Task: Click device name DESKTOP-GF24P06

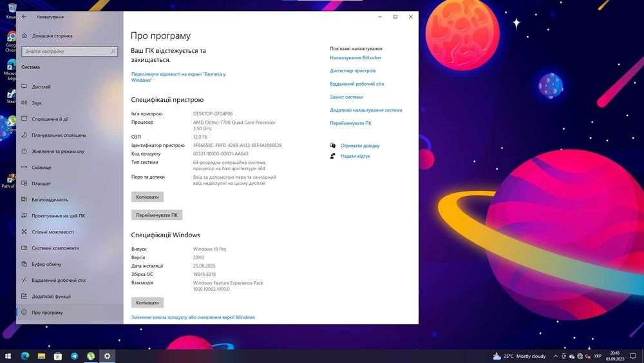Action: click(213, 114)
